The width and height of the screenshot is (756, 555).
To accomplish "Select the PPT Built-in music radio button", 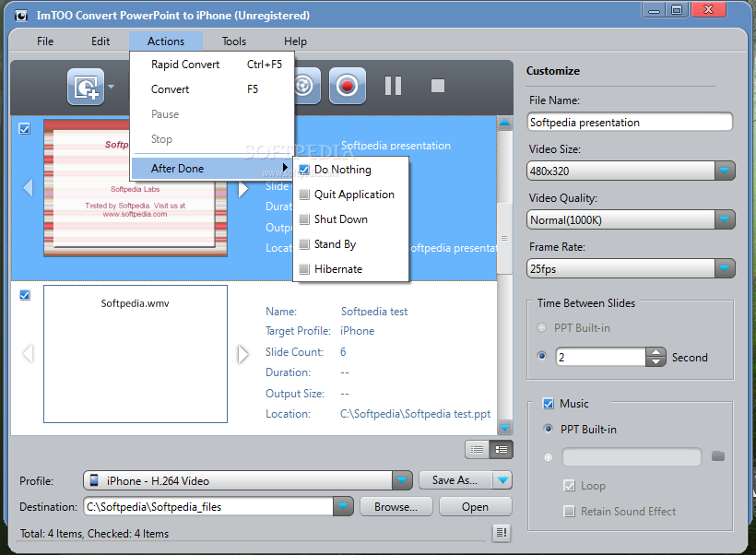I will pos(549,429).
